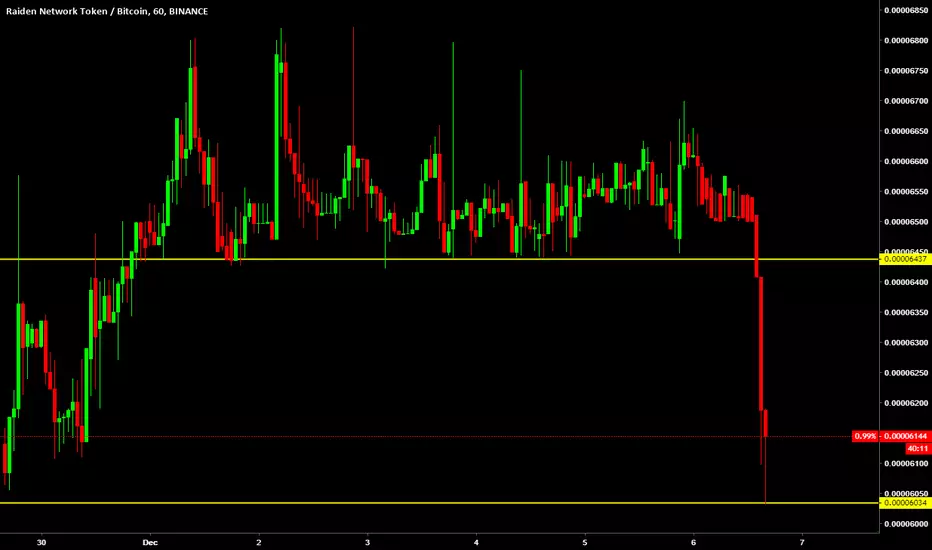Image resolution: width=932 pixels, height=550 pixels.
Task: Click the price axis value 0.00006500
Action: click(x=906, y=222)
